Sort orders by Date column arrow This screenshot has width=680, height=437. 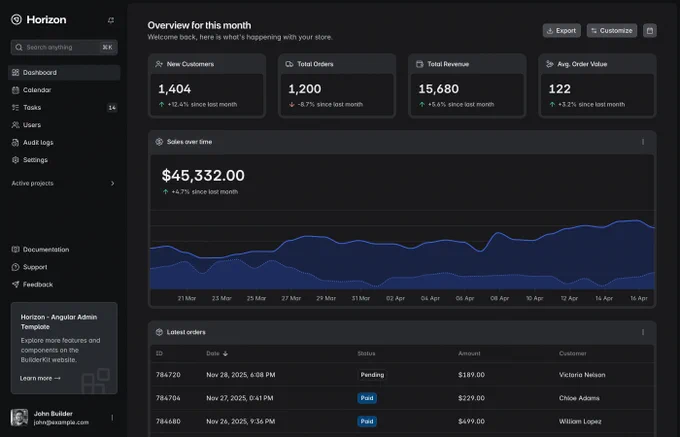click(x=225, y=353)
